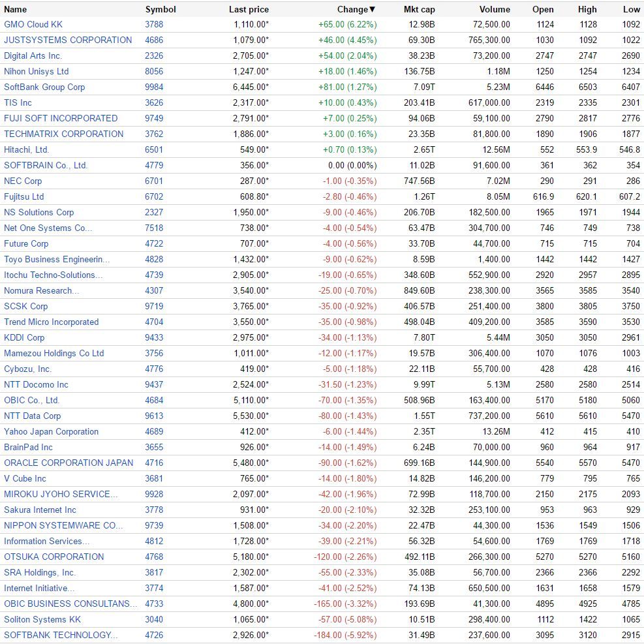Open Trend Micro Incorporated link
The image size is (644, 644).
click(52, 322)
